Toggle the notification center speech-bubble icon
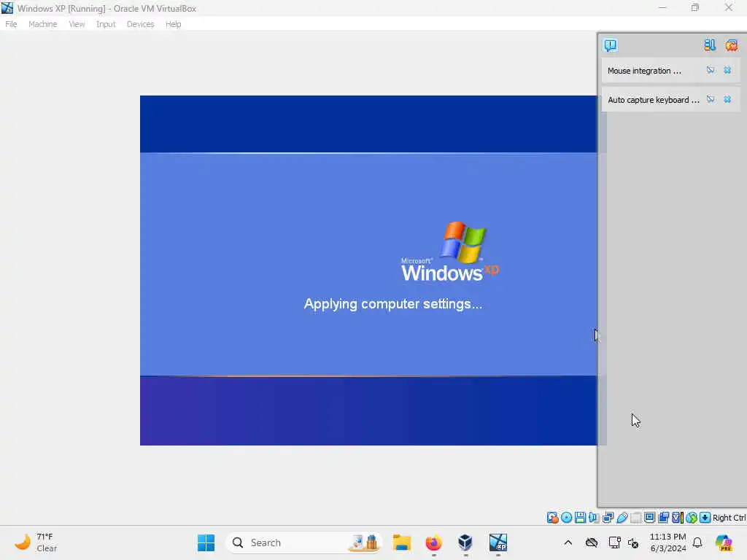The width and height of the screenshot is (747, 560). [611, 45]
